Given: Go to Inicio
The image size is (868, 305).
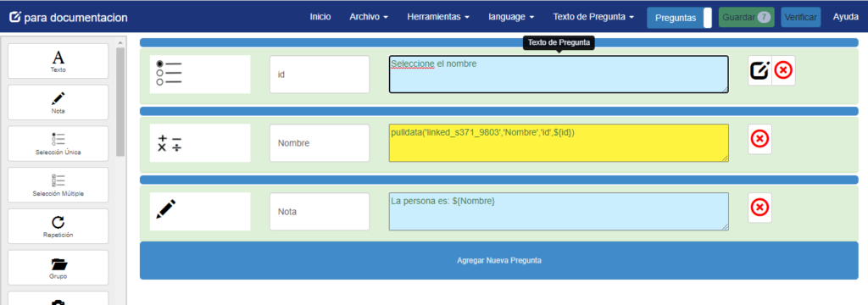Looking at the screenshot, I should tap(320, 17).
